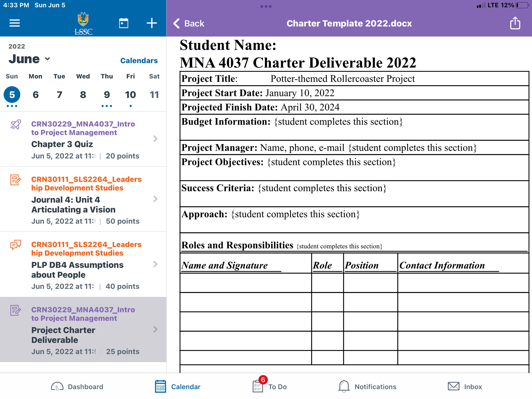Open the Notifications bell tab
The width and height of the screenshot is (532, 399).
pyautogui.click(x=367, y=387)
